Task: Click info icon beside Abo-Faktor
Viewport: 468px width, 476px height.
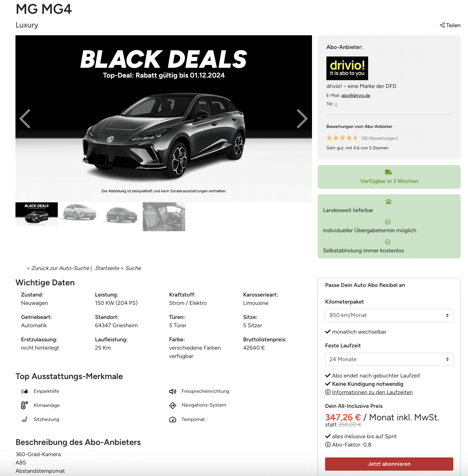Action: (328, 445)
